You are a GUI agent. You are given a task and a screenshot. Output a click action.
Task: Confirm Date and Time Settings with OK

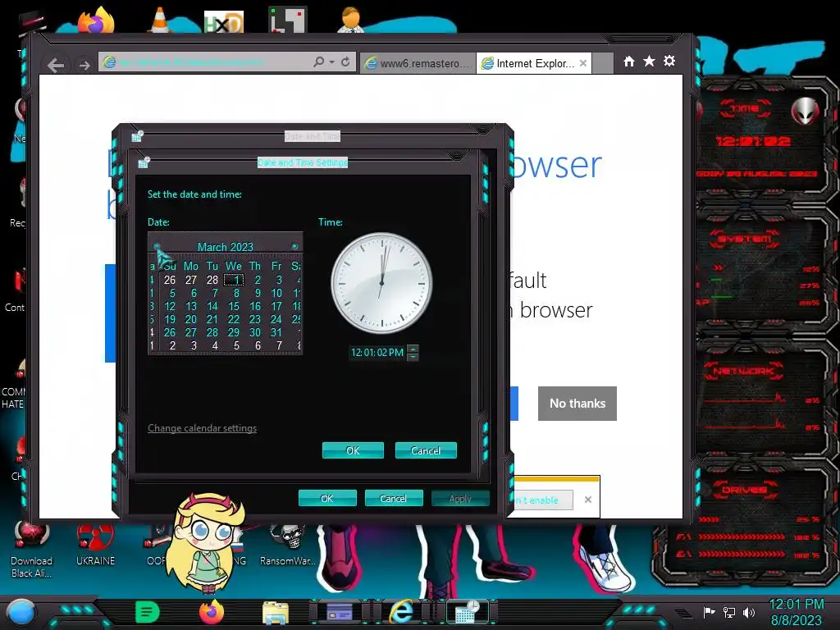[353, 450]
